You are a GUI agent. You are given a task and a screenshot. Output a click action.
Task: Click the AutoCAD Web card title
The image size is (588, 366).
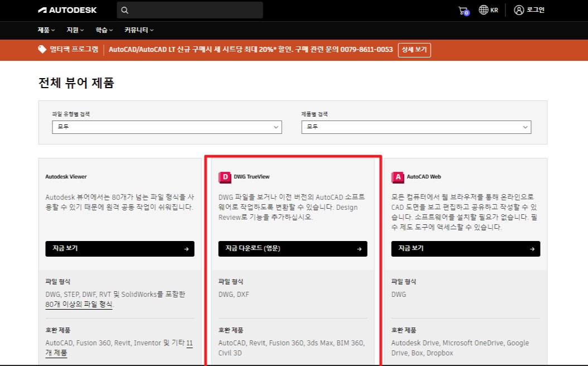(x=424, y=177)
